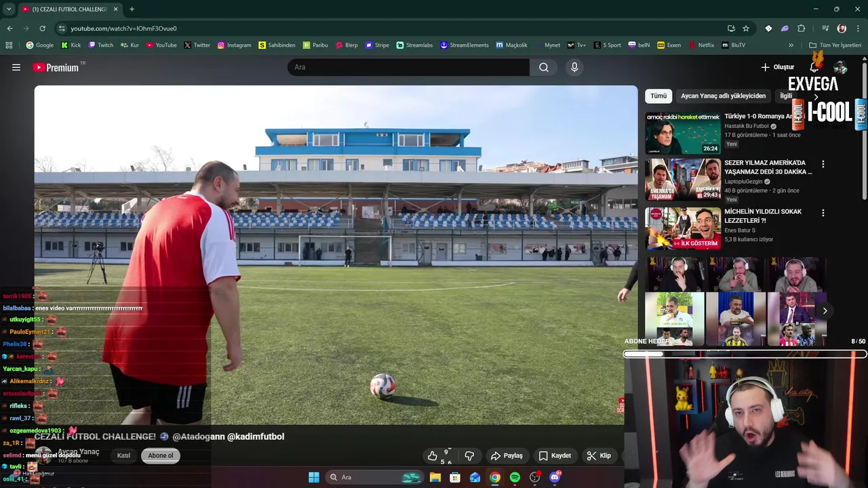Join the channel via Katıl button
This screenshot has height=488, width=868.
pyautogui.click(x=123, y=455)
